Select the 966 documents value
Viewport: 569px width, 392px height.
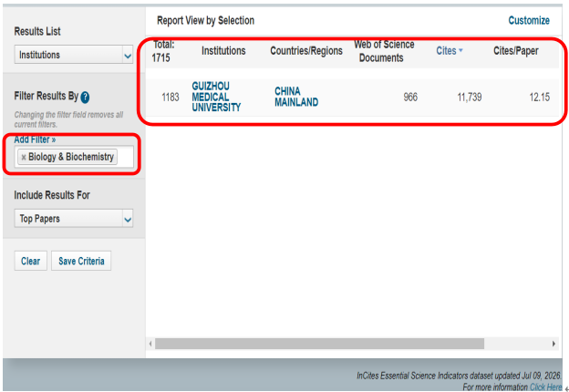click(x=410, y=98)
